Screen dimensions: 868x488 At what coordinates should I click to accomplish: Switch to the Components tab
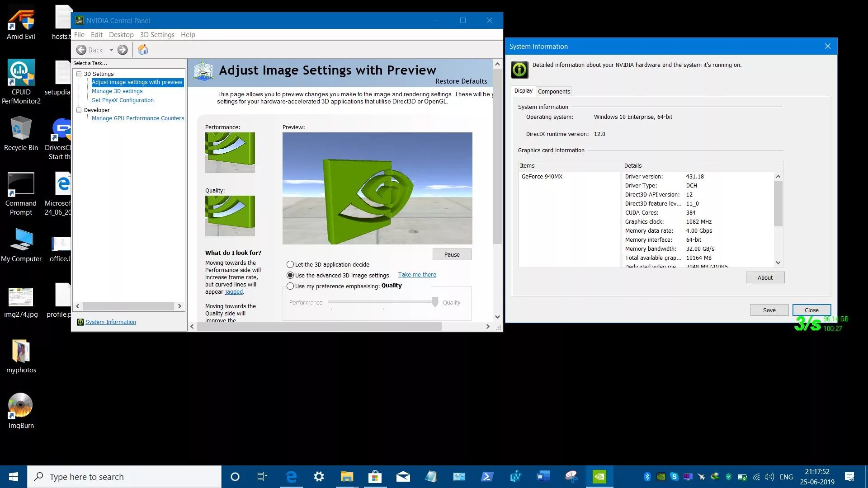554,91
